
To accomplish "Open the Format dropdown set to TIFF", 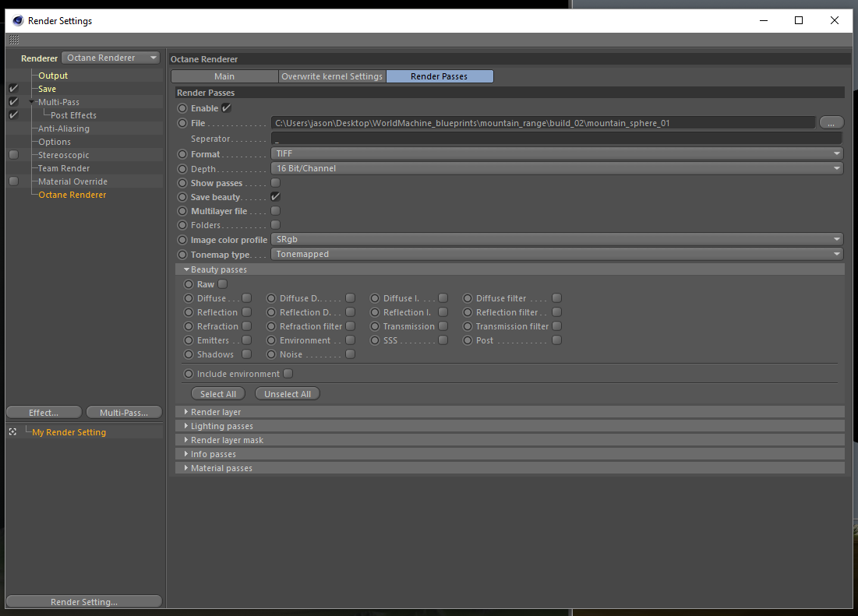I will pyautogui.click(x=556, y=153).
